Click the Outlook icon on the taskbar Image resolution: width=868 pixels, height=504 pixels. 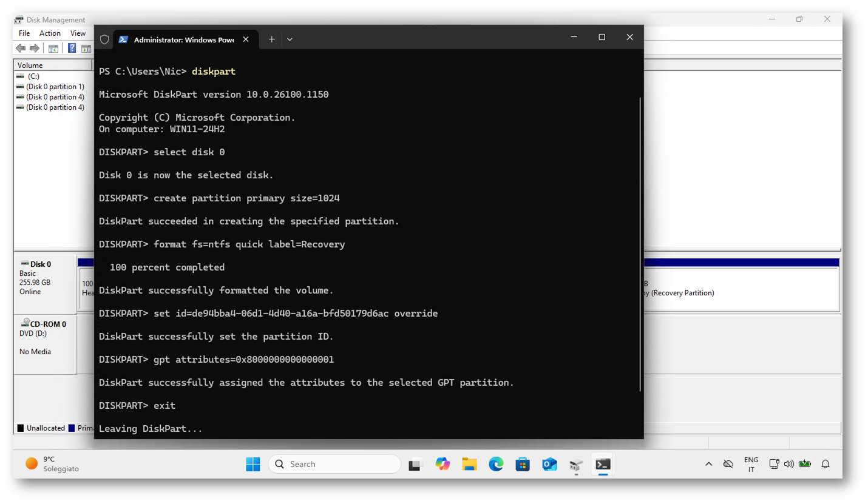point(549,465)
